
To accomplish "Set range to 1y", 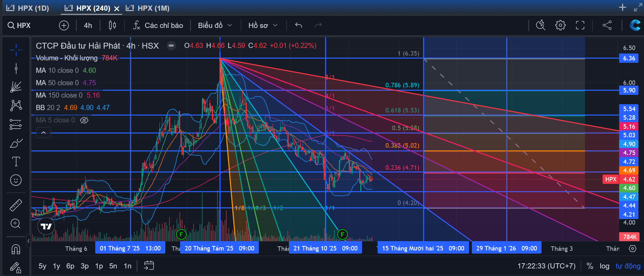I will click(56, 266).
